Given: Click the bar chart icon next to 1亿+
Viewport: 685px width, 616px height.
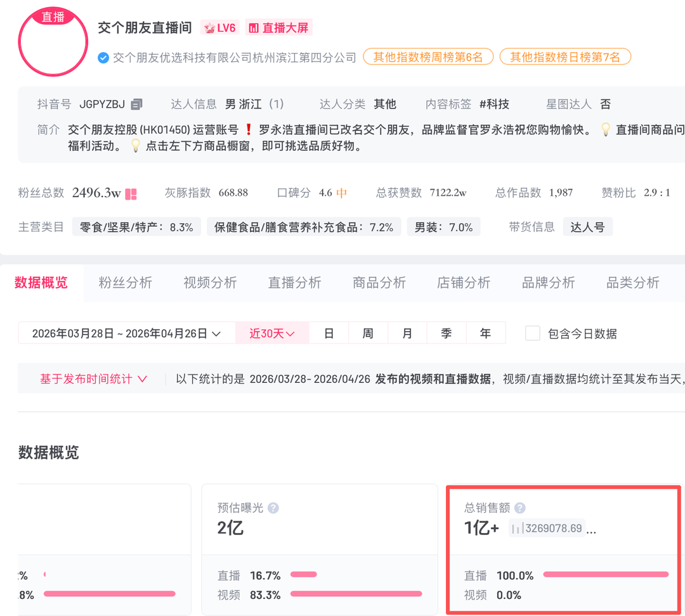Looking at the screenshot, I should (x=517, y=529).
